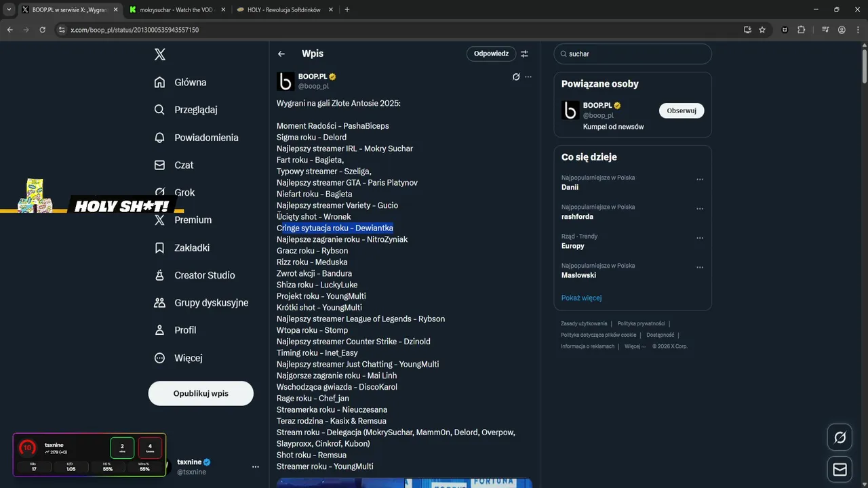Click the Pokaż więcej link
Viewport: 868px width, 488px height.
click(581, 298)
